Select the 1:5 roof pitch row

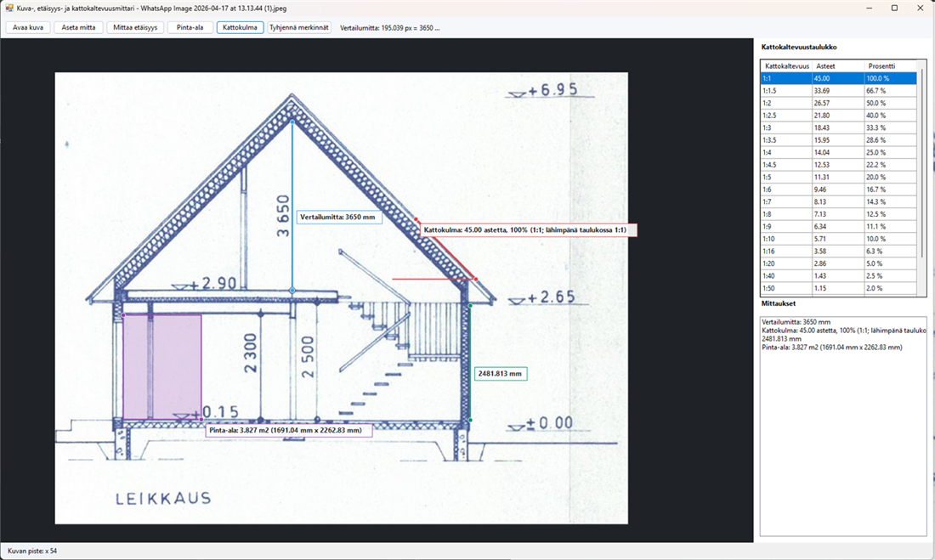pyautogui.click(x=839, y=177)
